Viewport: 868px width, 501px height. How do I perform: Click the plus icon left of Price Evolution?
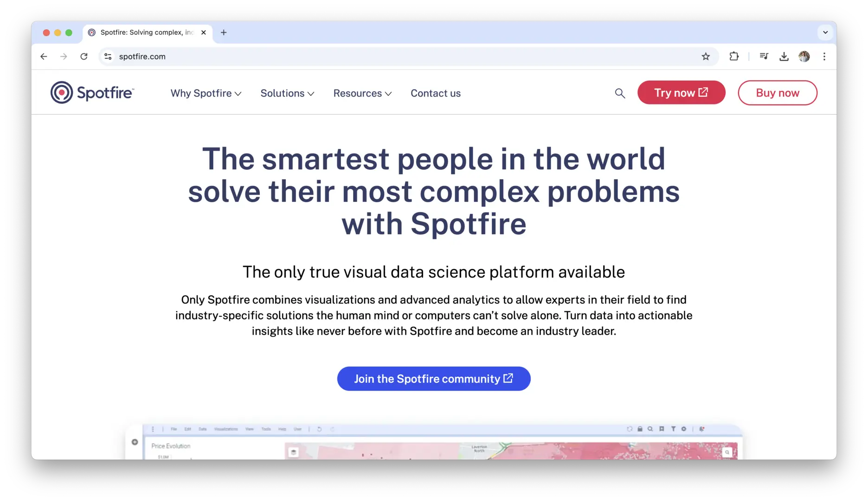(x=135, y=442)
